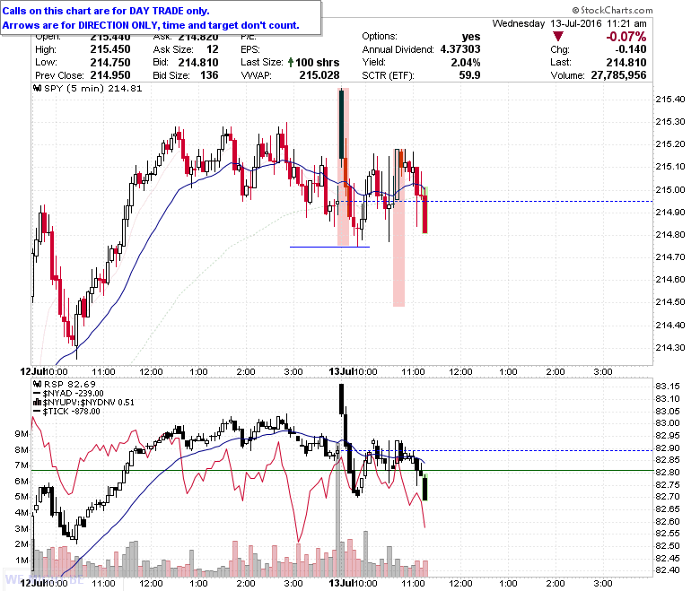The image size is (700, 591).
Task: Click the StockCharts.com copyright label
Action: pos(612,10)
